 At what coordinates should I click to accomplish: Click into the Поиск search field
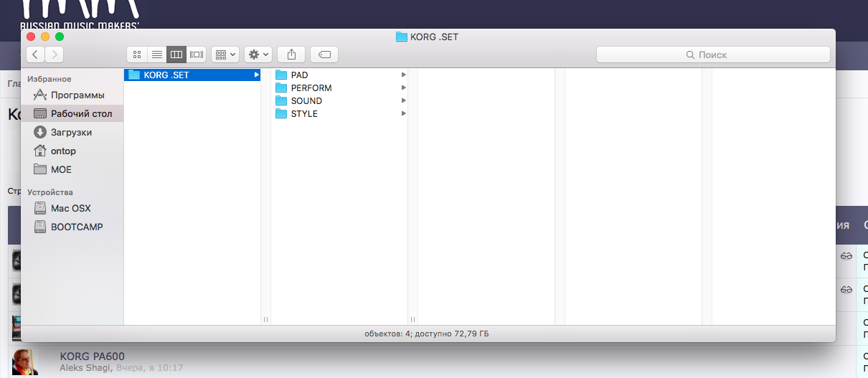[713, 55]
